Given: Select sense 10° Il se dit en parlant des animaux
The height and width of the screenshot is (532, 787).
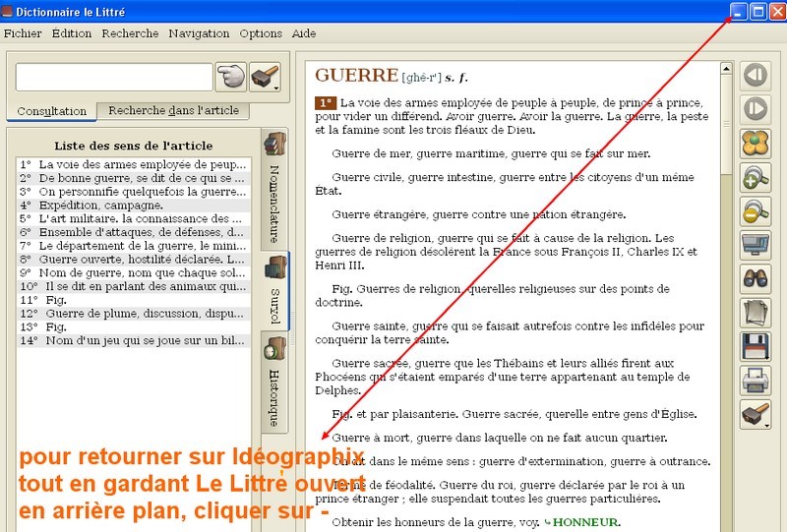Looking at the screenshot, I should pos(134,286).
